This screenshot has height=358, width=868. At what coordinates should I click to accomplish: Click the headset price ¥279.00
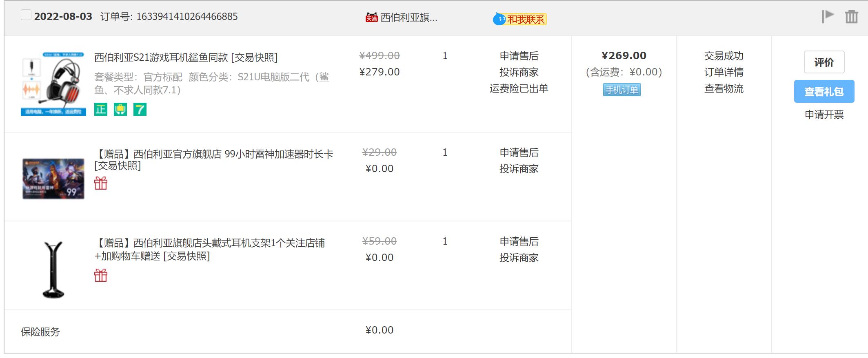click(380, 72)
